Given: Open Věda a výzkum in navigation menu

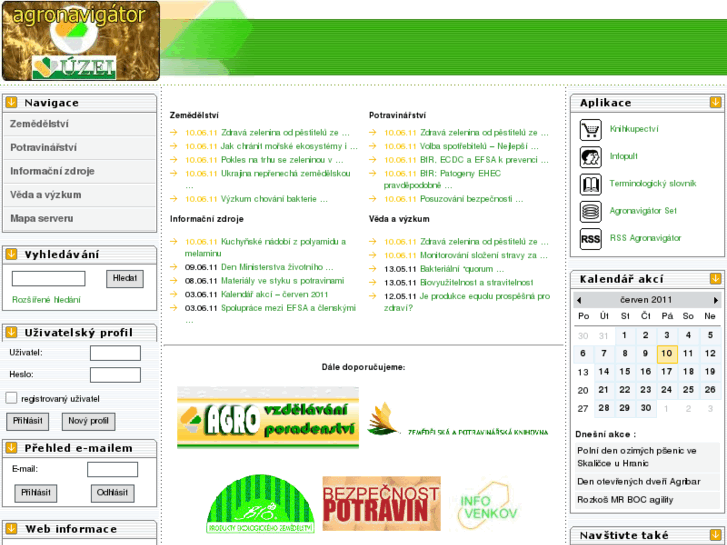Looking at the screenshot, I should click(x=80, y=195).
